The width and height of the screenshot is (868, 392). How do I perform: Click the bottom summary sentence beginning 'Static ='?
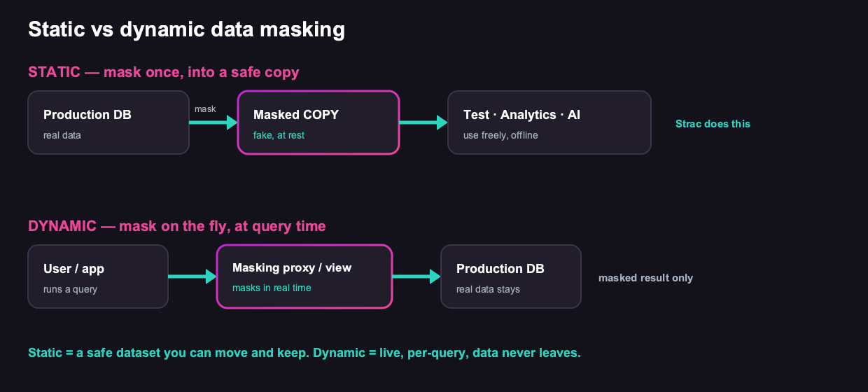[x=304, y=353]
